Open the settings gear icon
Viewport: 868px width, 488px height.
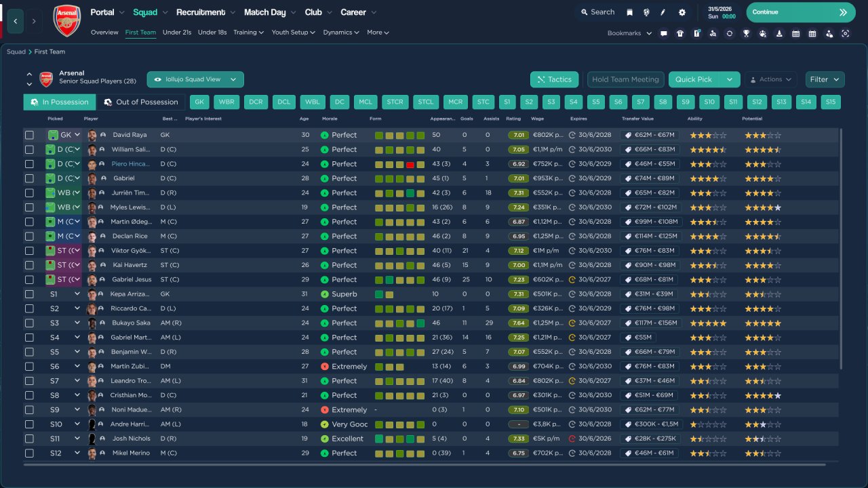[682, 12]
